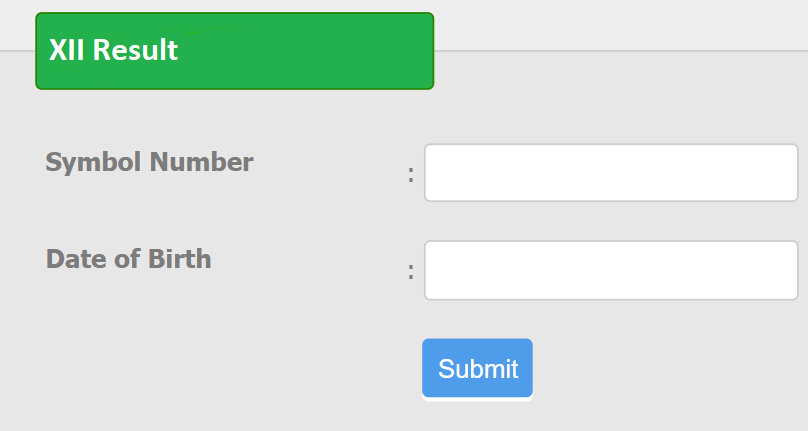
Task: Select the green XII Result tab
Action: (234, 51)
